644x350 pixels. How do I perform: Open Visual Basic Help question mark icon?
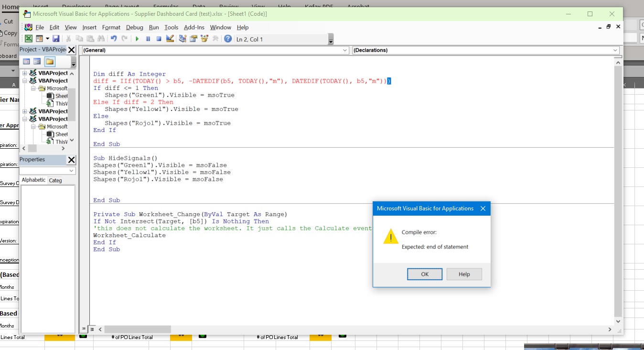coord(228,39)
